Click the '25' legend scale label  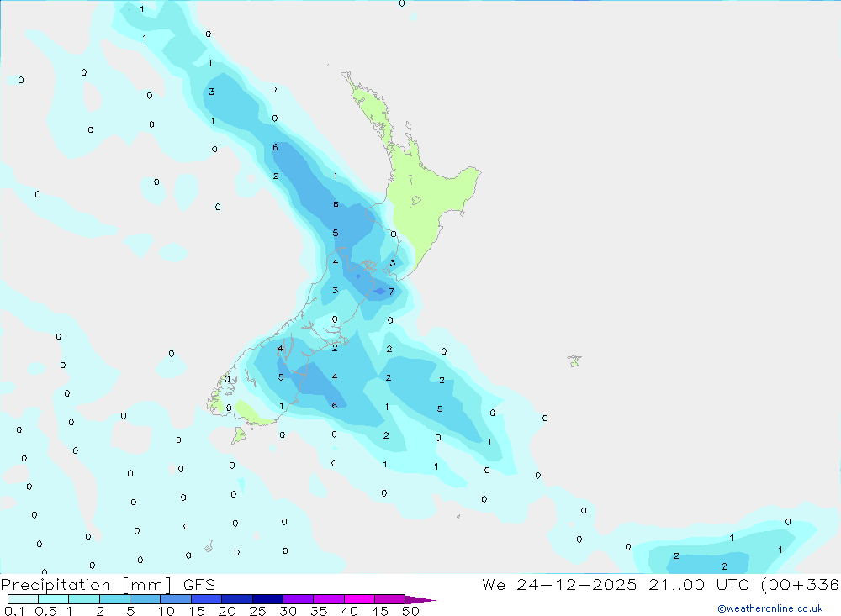257,611
